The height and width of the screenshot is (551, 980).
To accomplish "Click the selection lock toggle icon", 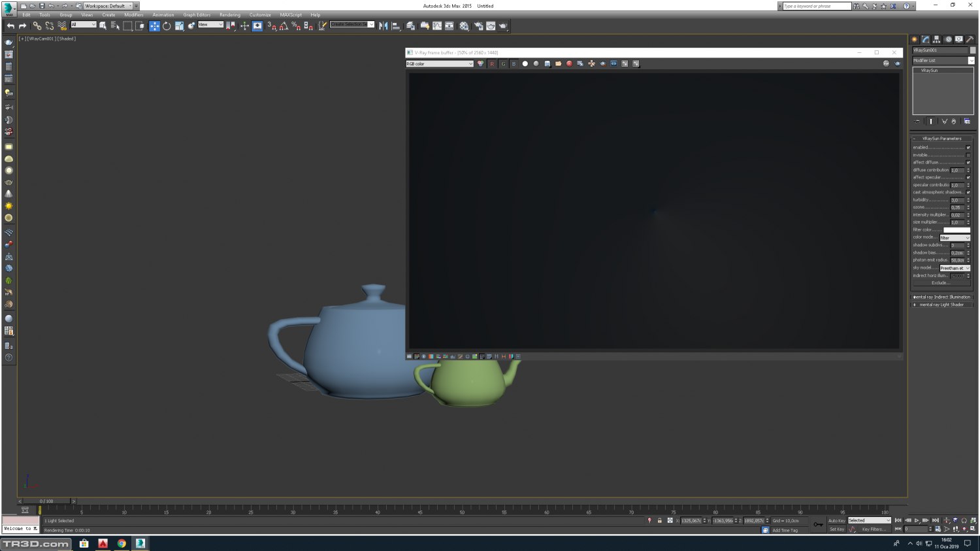I will click(659, 521).
